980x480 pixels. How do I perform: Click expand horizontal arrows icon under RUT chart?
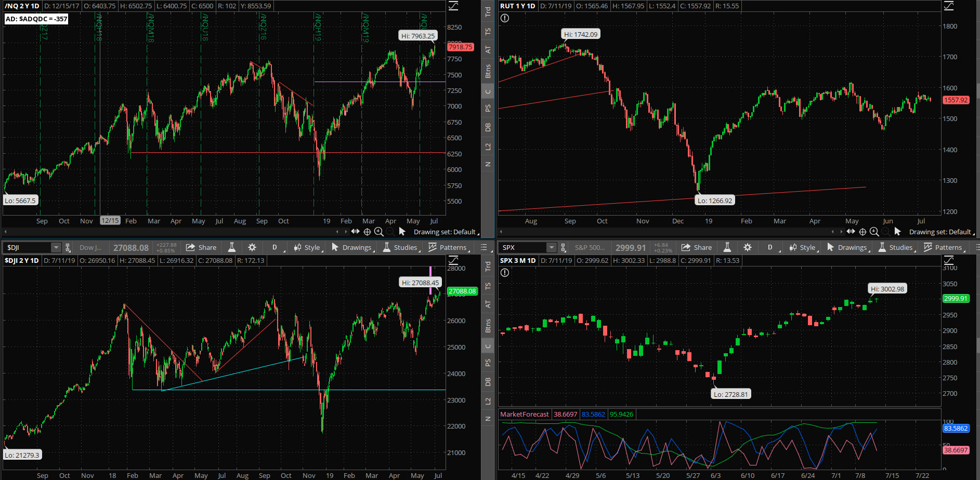(851, 232)
